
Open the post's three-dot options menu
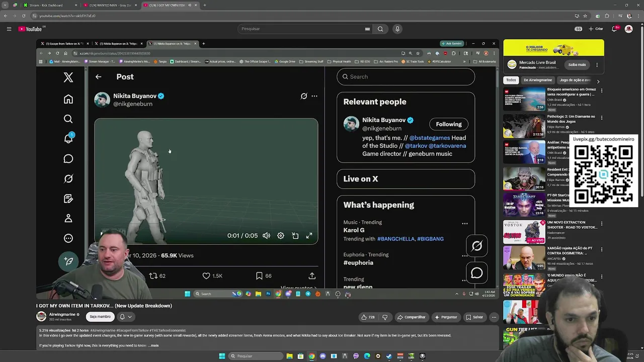click(314, 96)
